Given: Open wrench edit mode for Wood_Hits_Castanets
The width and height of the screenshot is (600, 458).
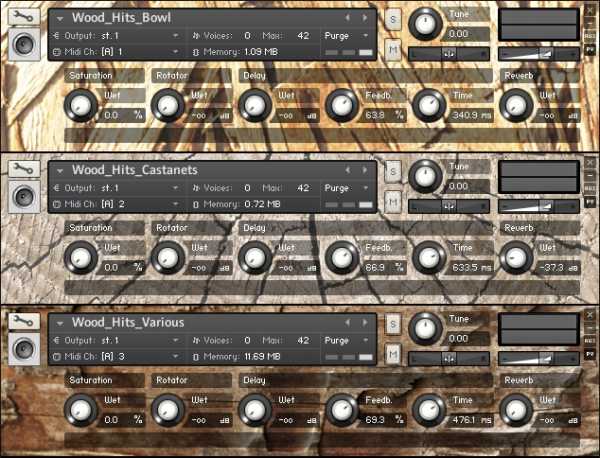Looking at the screenshot, I should 24,169.
